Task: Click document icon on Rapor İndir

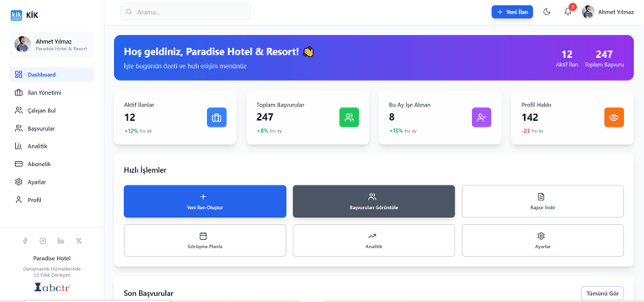Action: [x=541, y=197]
